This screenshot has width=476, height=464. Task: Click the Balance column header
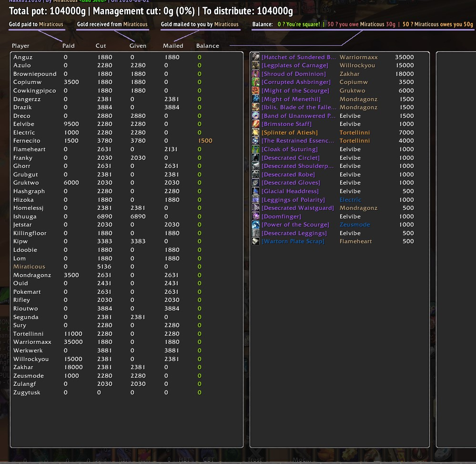(208, 46)
